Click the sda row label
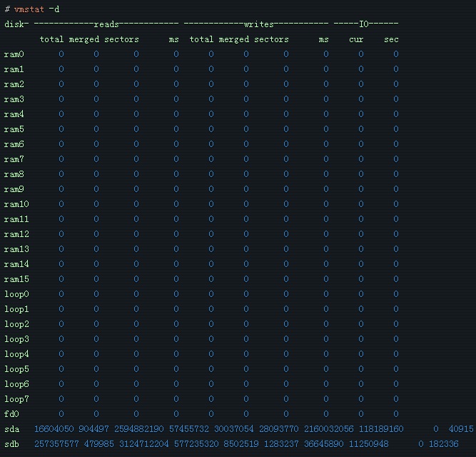The height and width of the screenshot is (457, 476). 11,429
